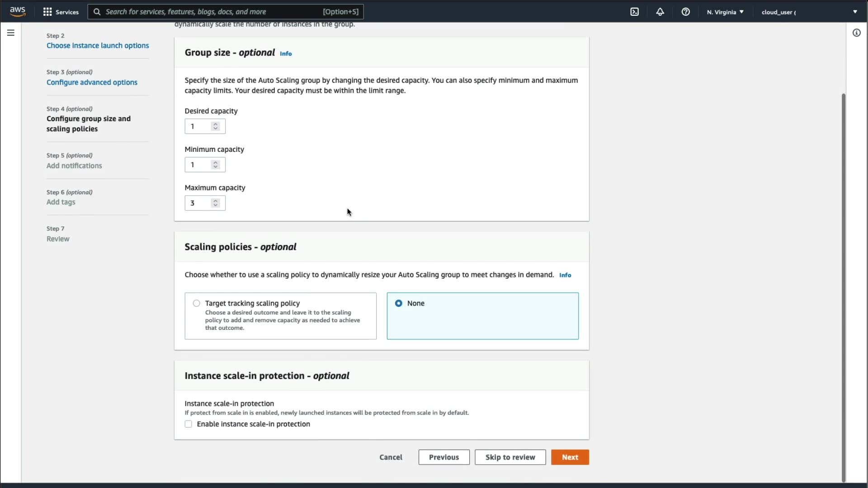This screenshot has height=488, width=868.
Task: Enable instance scale-in protection checkbox
Action: click(x=189, y=424)
